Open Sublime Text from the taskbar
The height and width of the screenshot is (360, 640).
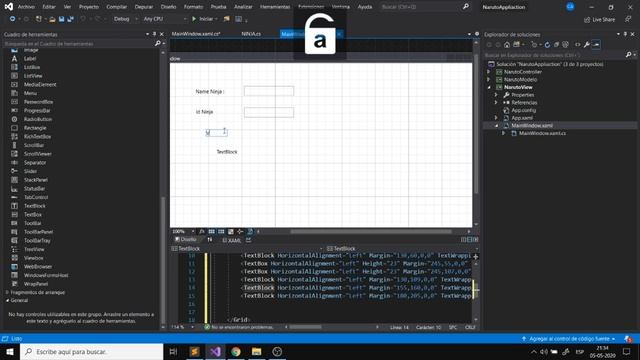pos(195,351)
